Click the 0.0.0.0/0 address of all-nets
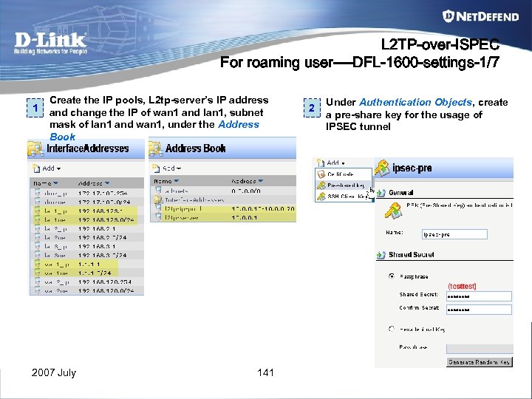This screenshot has height=399, width=532. pos(245,191)
